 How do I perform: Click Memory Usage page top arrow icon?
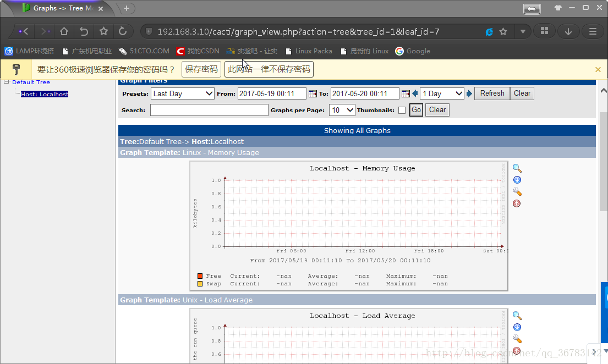pos(517,203)
